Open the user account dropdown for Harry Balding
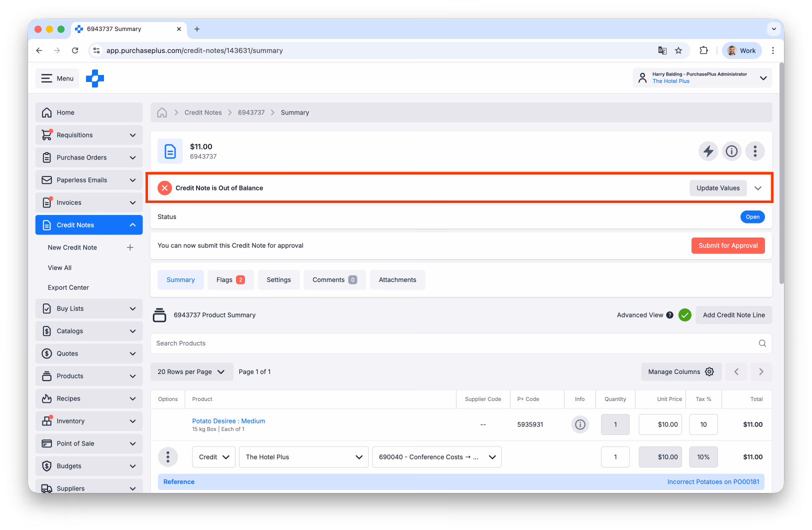This screenshot has height=530, width=812. [x=702, y=78]
